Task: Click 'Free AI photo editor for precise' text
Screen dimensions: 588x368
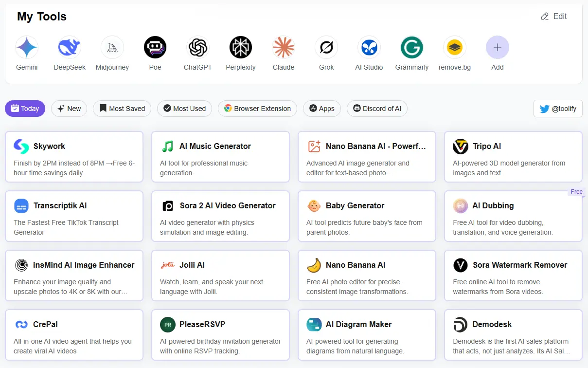Action: coord(357,287)
